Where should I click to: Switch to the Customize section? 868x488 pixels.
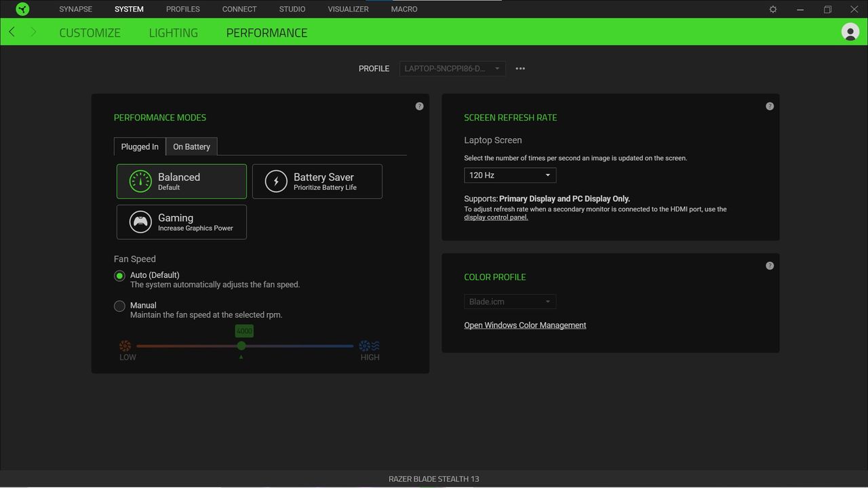pyautogui.click(x=90, y=33)
